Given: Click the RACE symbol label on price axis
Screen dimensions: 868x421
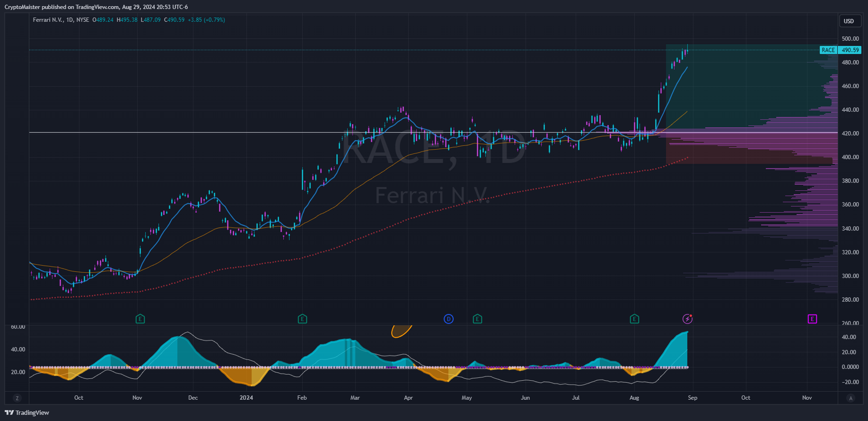Looking at the screenshot, I should pos(828,50).
